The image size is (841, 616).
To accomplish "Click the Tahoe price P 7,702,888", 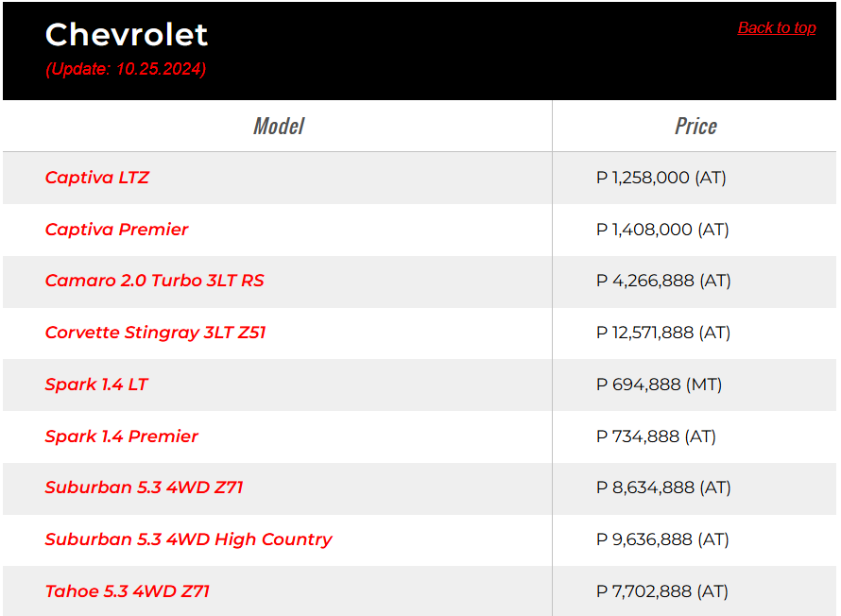I will [662, 591].
